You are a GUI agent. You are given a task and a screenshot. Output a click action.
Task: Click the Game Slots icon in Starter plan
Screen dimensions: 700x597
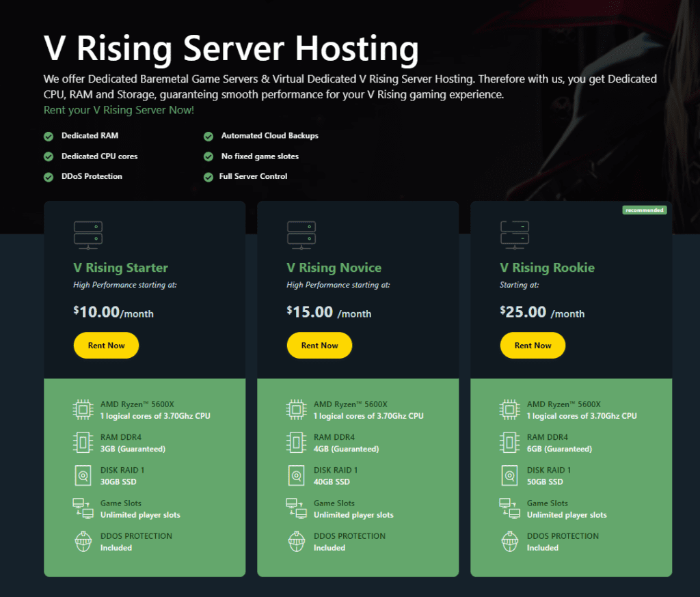pos(83,509)
